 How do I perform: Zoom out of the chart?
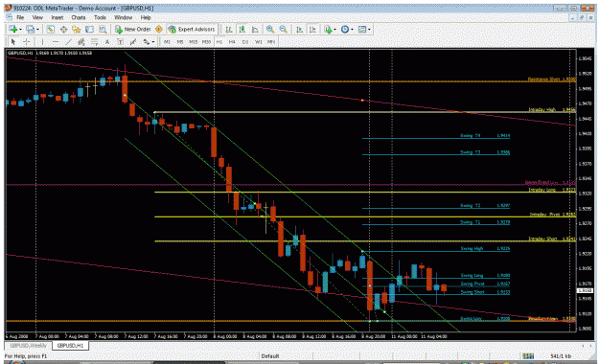pyautogui.click(x=283, y=30)
